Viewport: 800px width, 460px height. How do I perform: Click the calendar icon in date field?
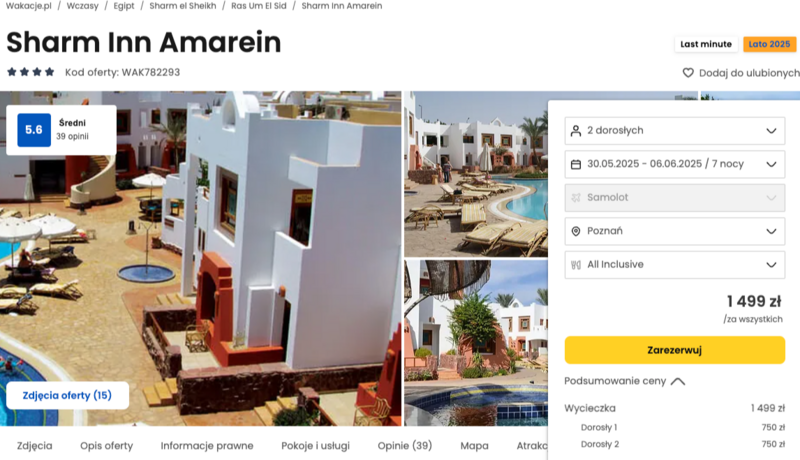(576, 164)
